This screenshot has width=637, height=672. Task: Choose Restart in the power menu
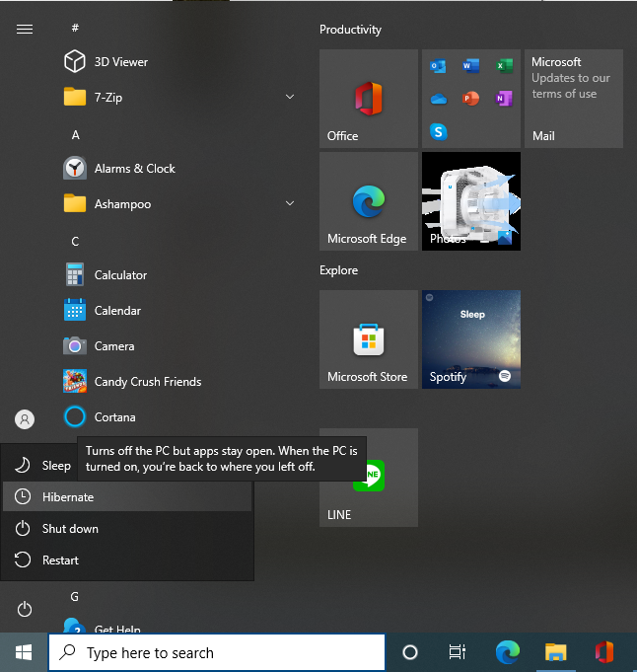point(127,560)
